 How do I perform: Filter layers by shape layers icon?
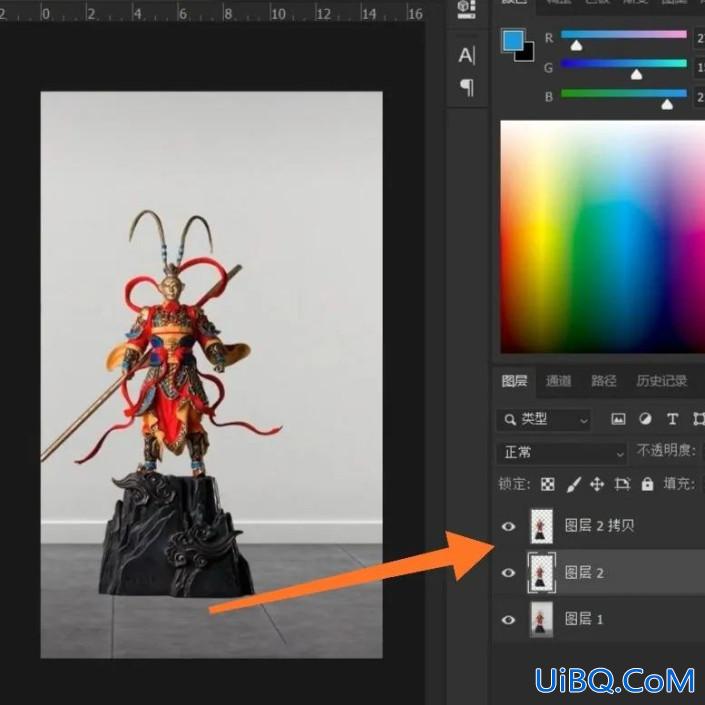tap(698, 419)
